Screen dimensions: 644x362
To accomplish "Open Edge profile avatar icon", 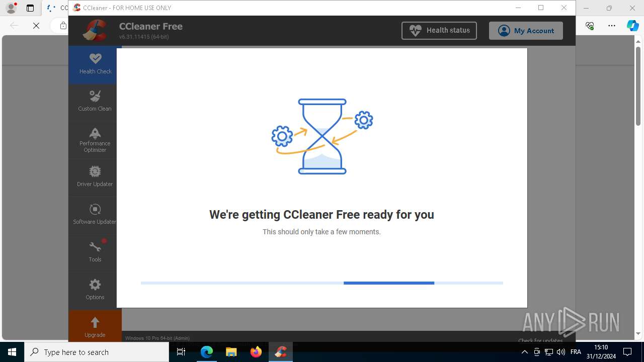I will [x=11, y=8].
